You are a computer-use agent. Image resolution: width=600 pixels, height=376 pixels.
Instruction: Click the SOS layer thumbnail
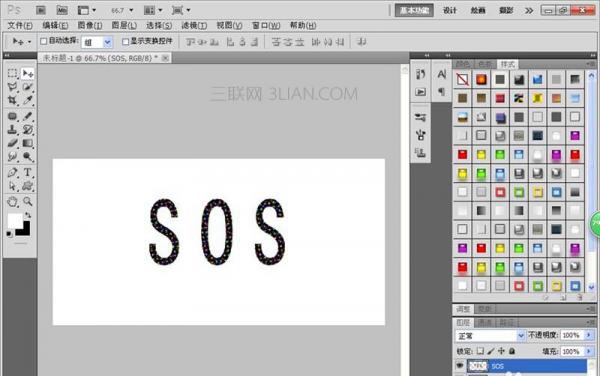478,366
